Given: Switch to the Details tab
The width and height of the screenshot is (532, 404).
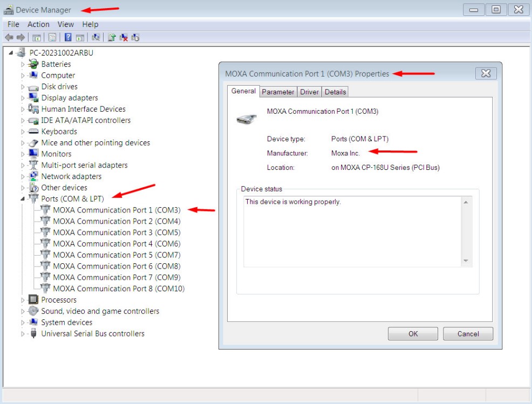Looking at the screenshot, I should pos(335,92).
